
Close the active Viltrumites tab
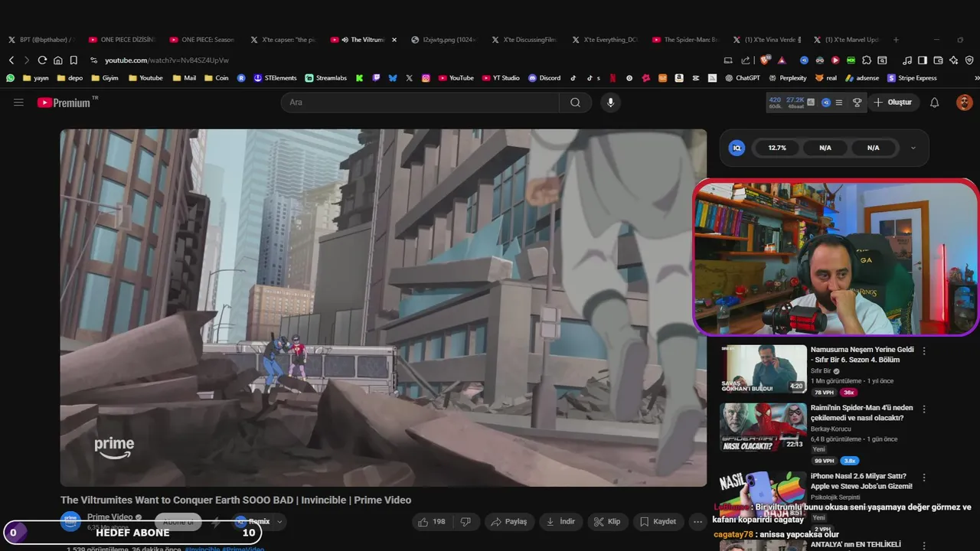tap(394, 40)
